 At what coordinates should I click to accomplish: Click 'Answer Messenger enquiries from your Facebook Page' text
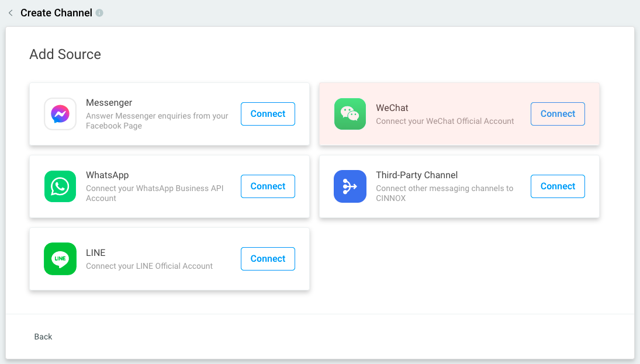[x=157, y=121]
